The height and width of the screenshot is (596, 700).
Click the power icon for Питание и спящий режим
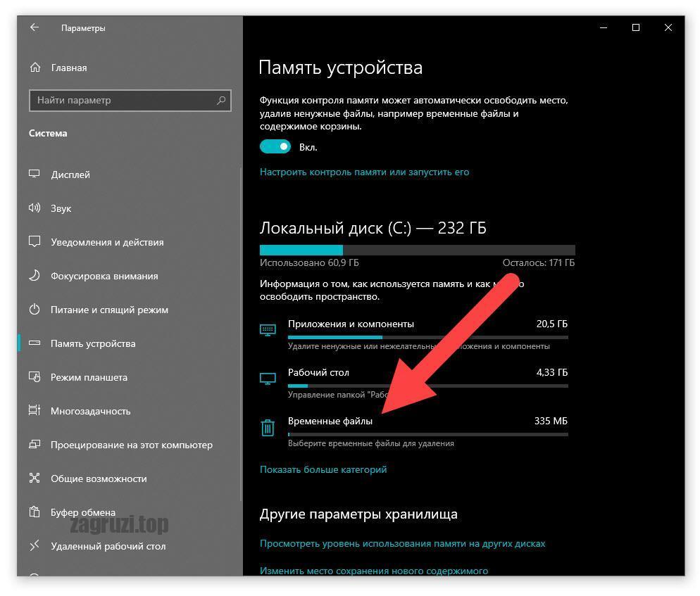(35, 309)
